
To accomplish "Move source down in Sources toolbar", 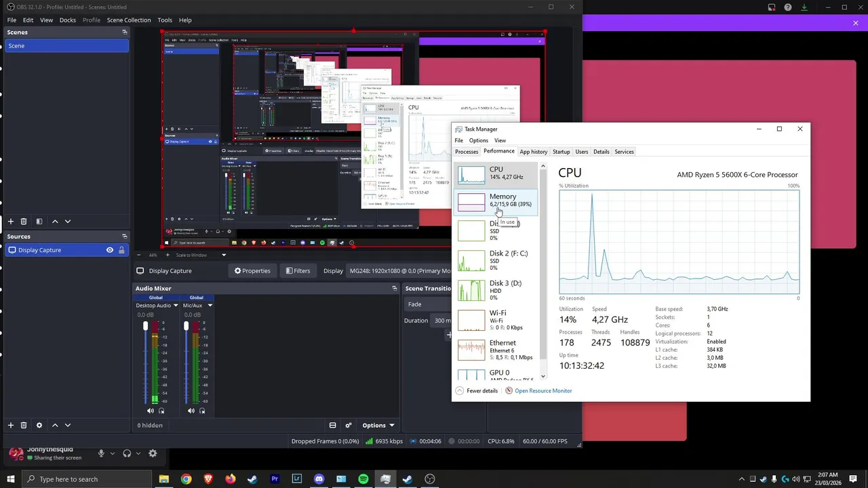I will point(67,425).
